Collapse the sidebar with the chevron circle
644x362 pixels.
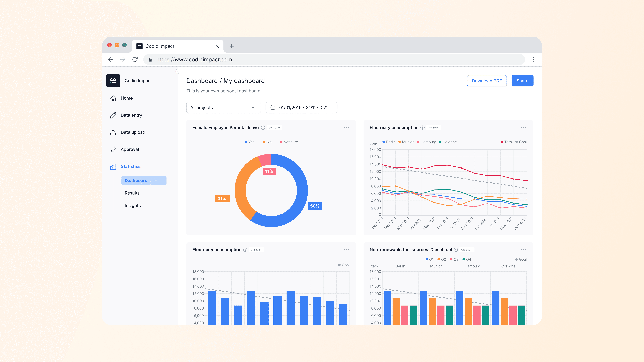tap(178, 71)
